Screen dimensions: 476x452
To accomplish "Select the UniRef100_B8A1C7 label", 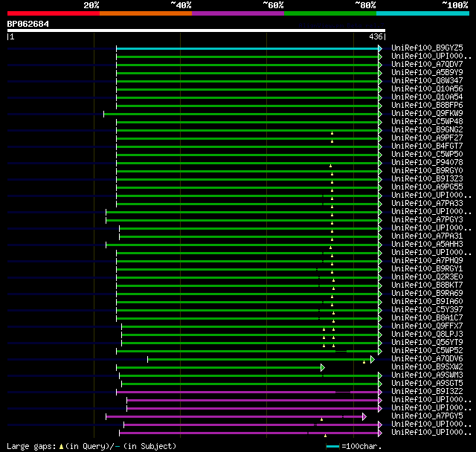I will [427, 318].
